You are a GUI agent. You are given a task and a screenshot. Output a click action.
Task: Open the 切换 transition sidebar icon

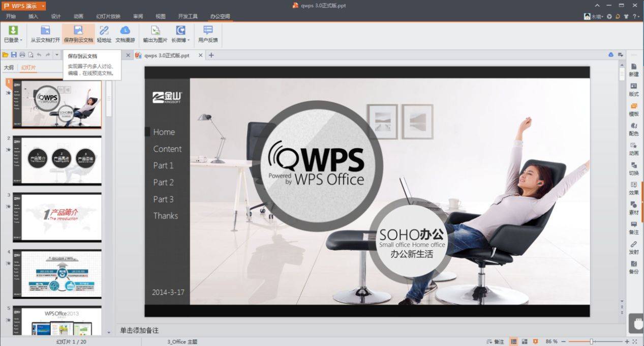(x=634, y=169)
